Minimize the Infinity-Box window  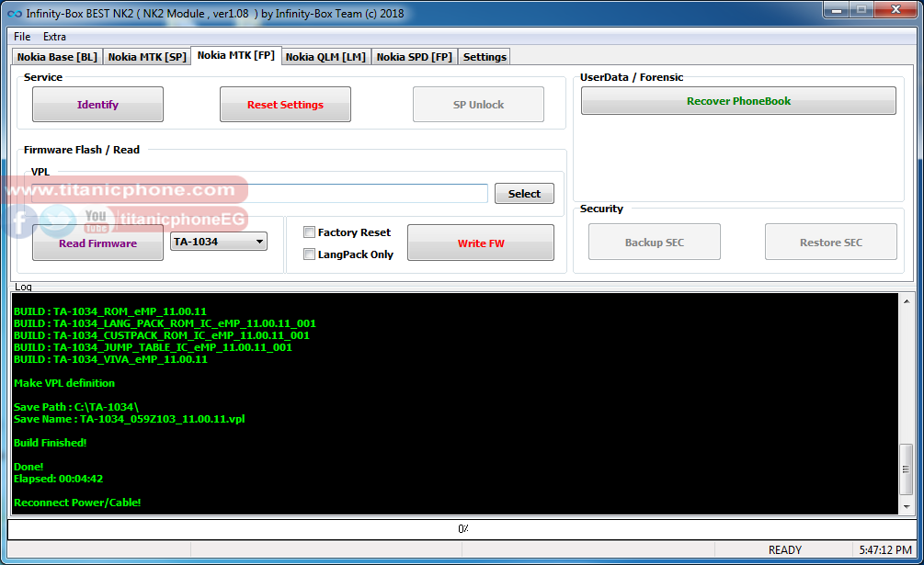tap(836, 10)
